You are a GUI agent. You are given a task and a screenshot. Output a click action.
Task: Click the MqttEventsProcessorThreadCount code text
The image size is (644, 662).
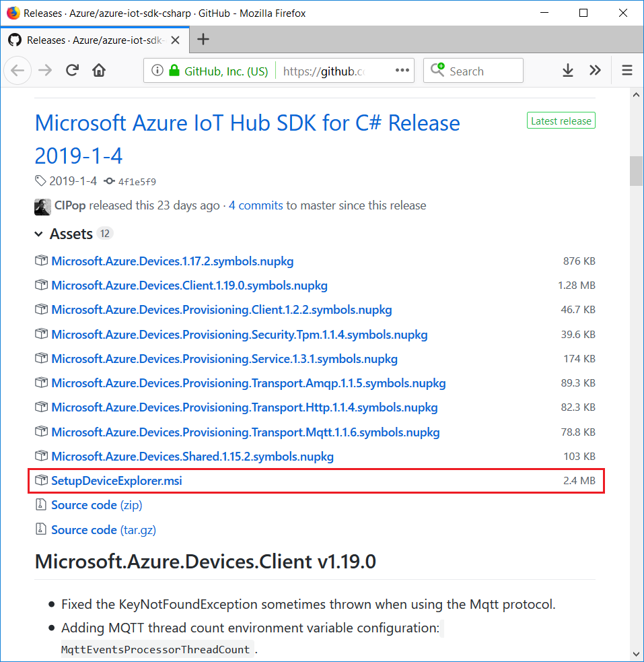(x=155, y=649)
